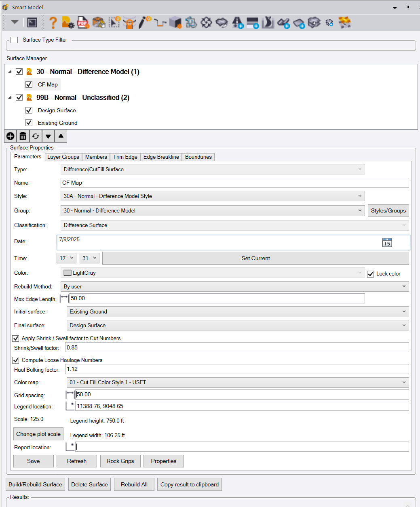This screenshot has width=420, height=507.
Task: Toggle Compute Loose Haulage Numbers checkbox
Action: tap(16, 360)
